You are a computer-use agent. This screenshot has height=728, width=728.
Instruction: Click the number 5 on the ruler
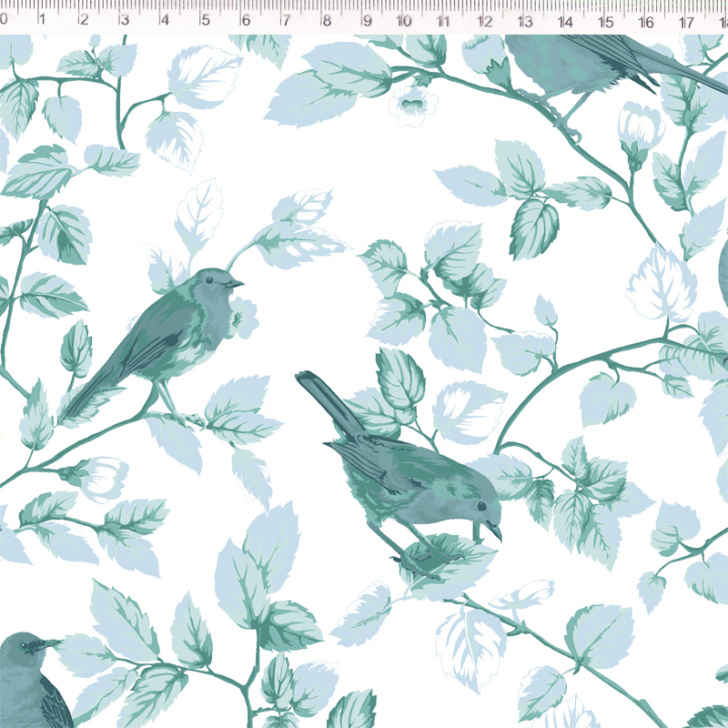(x=206, y=20)
